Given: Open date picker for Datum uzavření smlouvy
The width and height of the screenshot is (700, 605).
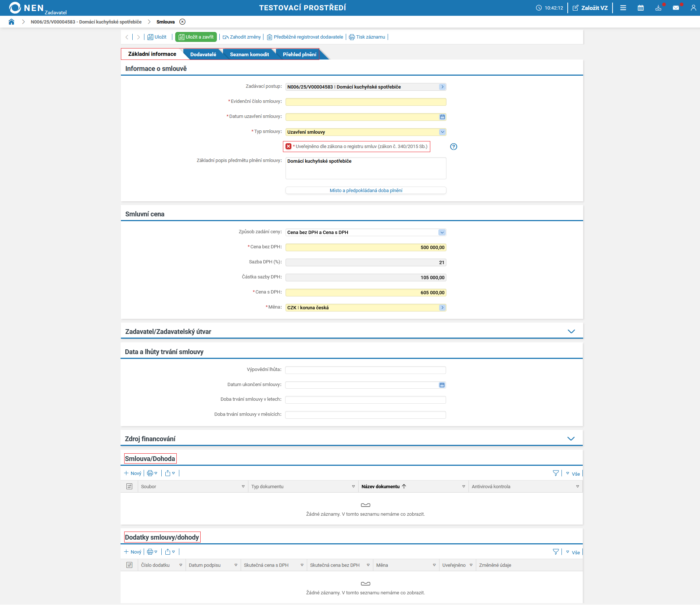Looking at the screenshot, I should tap(442, 117).
